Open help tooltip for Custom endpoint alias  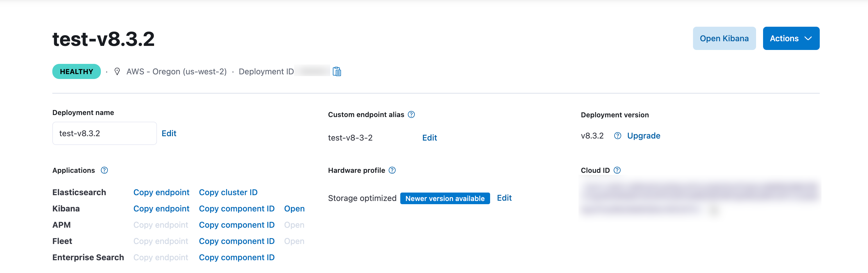click(411, 114)
